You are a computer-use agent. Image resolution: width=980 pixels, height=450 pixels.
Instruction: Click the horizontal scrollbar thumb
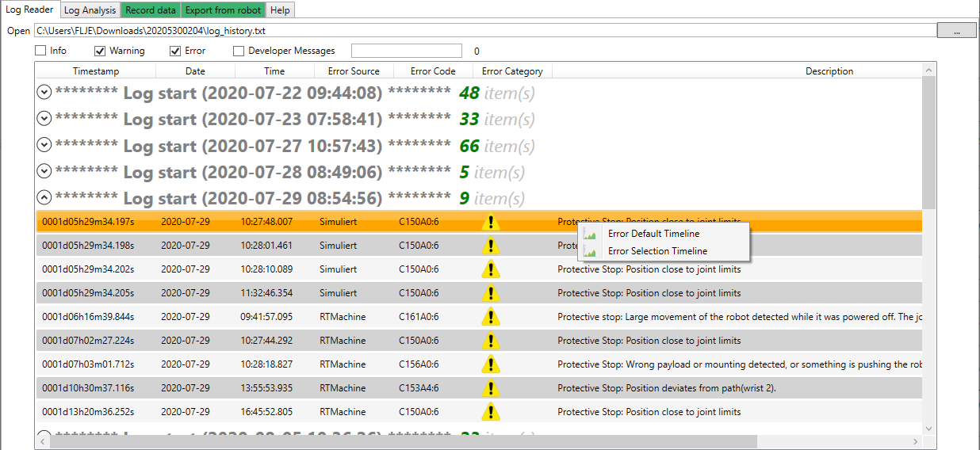pos(404,441)
